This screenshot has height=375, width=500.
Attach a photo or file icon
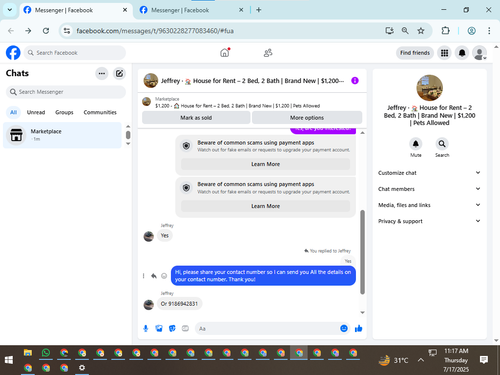pos(159,329)
